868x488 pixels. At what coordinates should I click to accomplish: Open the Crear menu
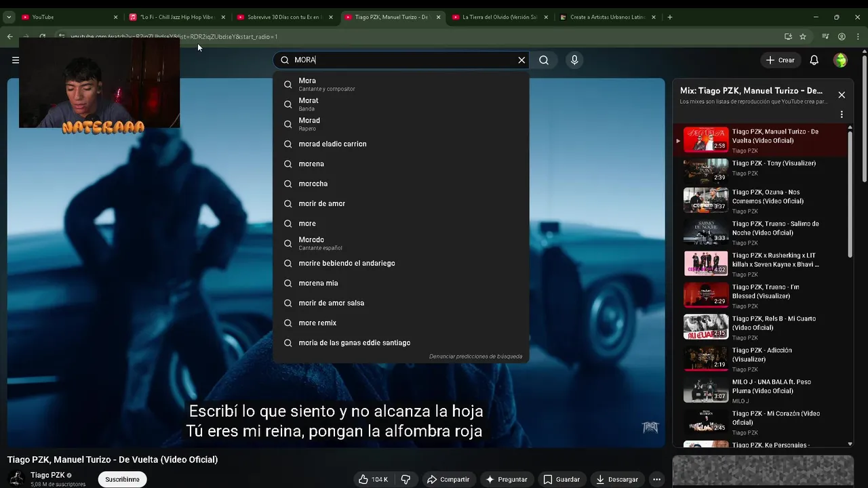780,60
